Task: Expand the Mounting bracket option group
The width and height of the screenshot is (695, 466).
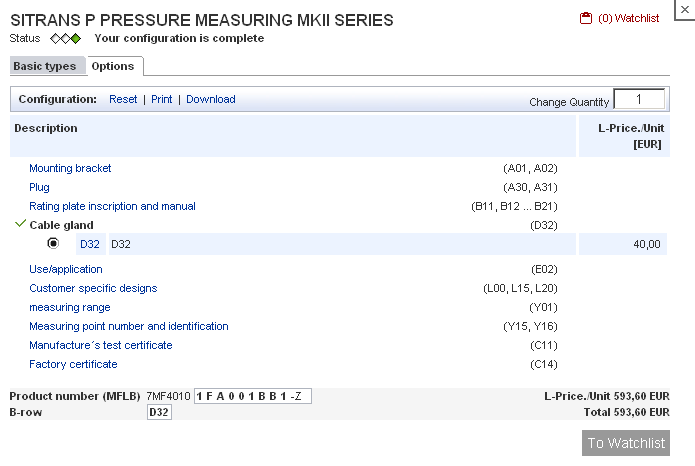Action: click(x=70, y=168)
